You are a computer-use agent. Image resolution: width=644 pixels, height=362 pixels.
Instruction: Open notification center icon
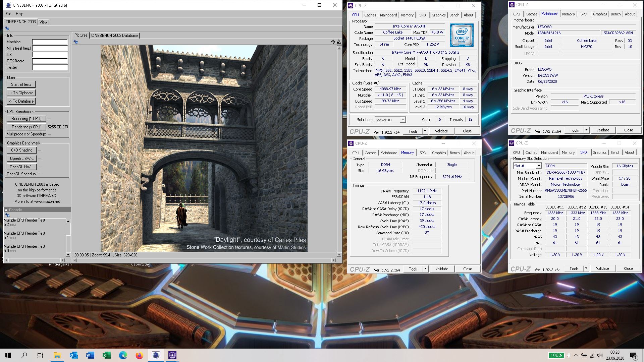tap(634, 356)
